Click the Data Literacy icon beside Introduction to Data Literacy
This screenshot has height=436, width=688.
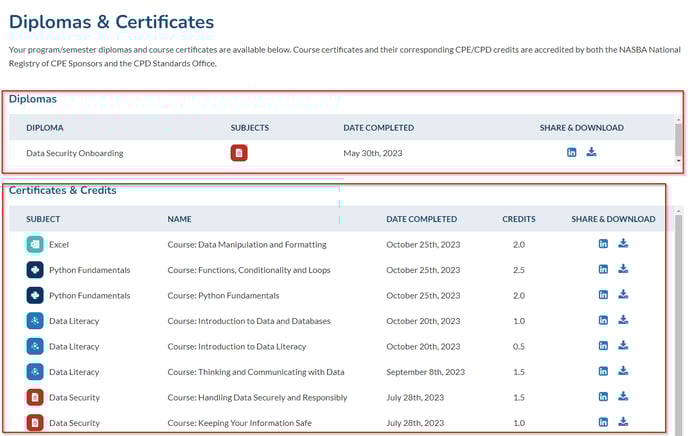(35, 347)
